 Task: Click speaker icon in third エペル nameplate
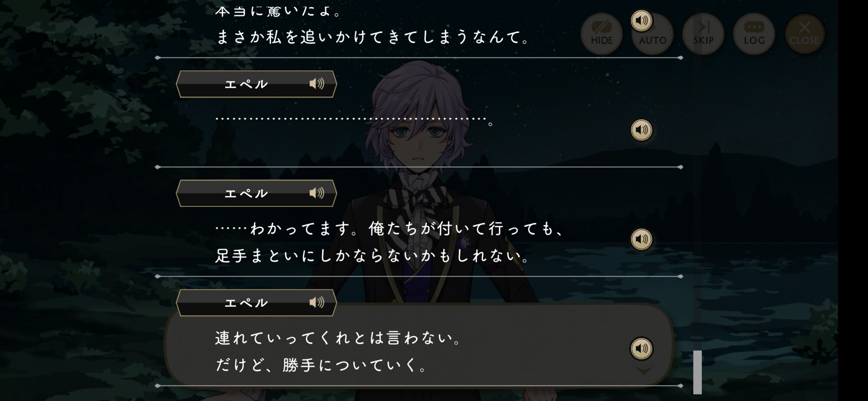[317, 302]
